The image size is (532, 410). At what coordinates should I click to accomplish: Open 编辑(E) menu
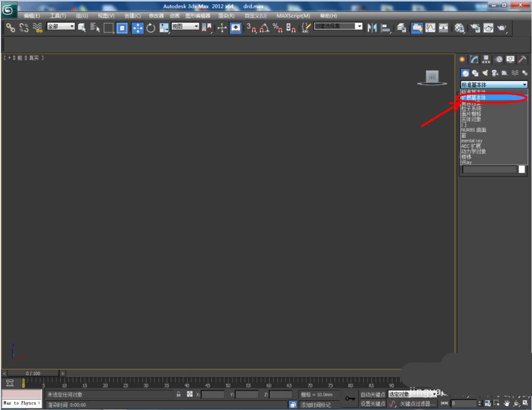pos(31,16)
